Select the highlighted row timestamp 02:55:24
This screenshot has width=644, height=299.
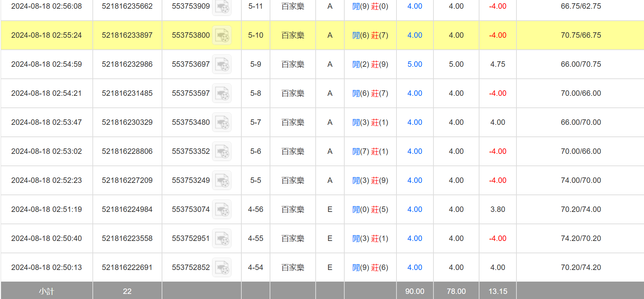(46, 35)
